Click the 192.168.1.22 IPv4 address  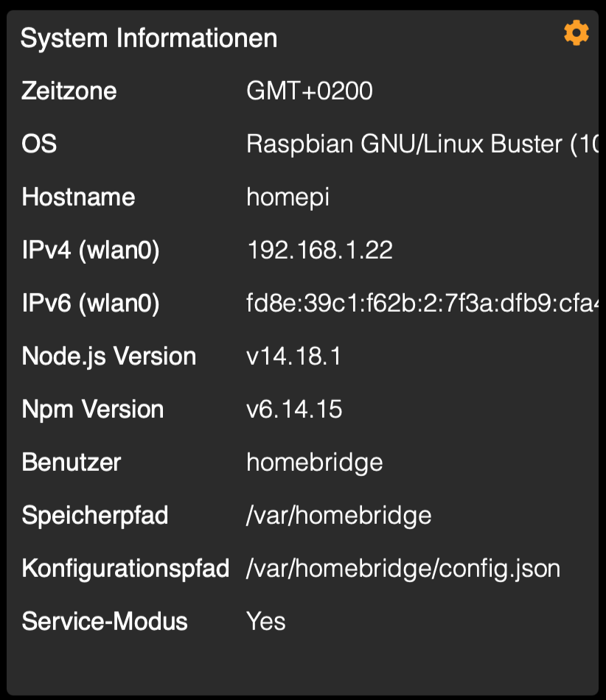coord(319,251)
